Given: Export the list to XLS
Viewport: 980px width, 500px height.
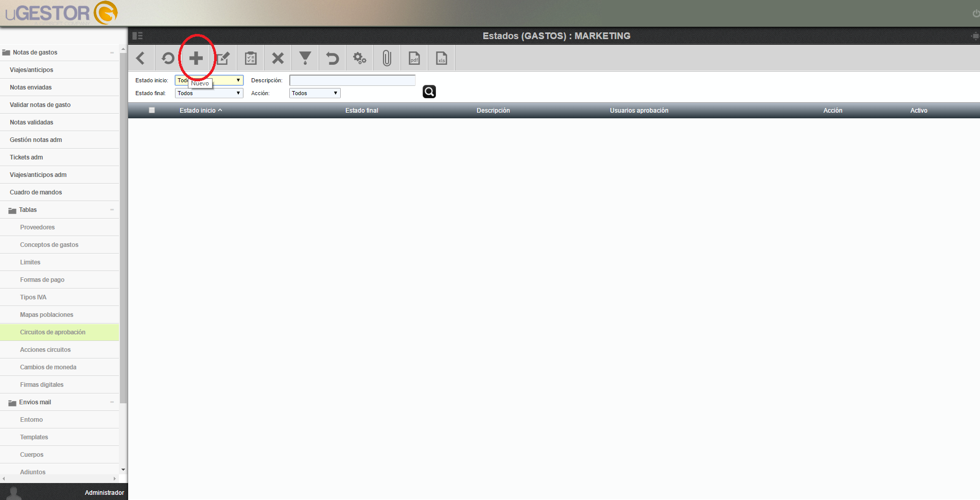Looking at the screenshot, I should click(x=442, y=58).
